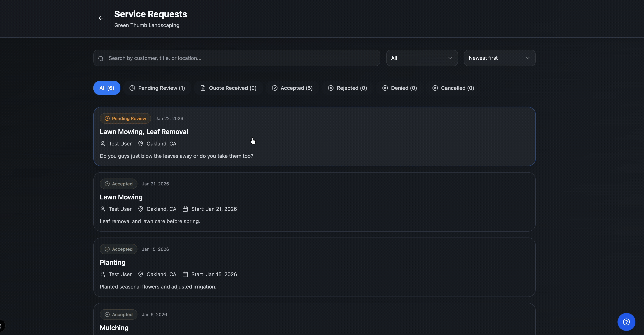Image resolution: width=644 pixels, height=335 pixels.
Task: Select the All (6) tab
Action: tap(107, 88)
